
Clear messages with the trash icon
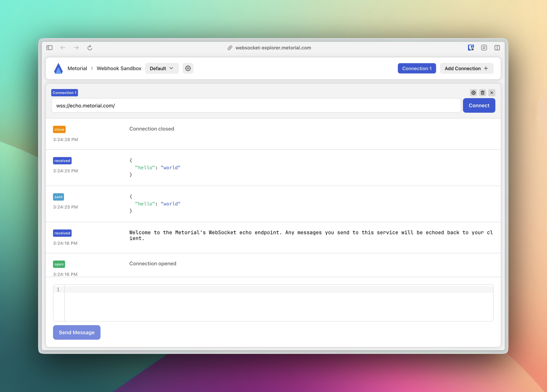click(x=483, y=93)
